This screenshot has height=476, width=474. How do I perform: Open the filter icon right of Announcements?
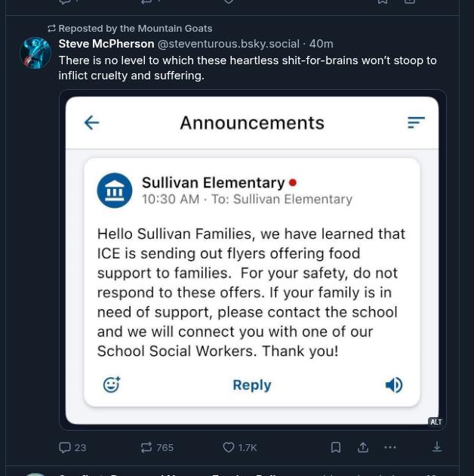point(416,122)
